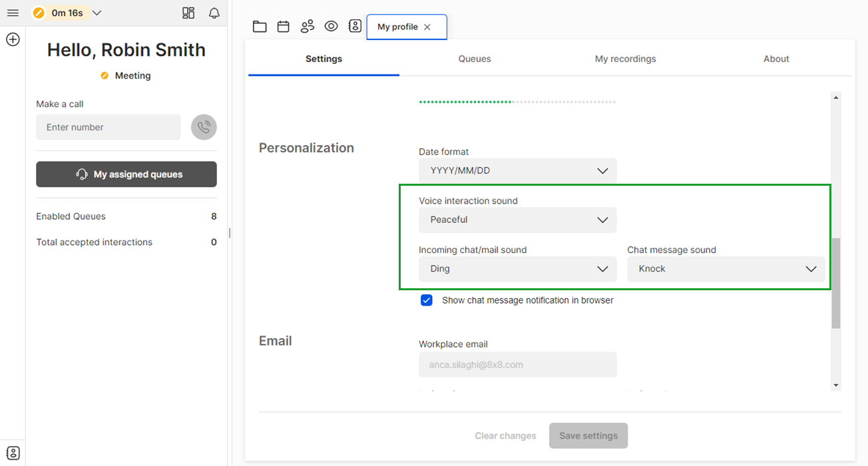
Task: Click the vertical scrollbar thumb
Action: click(836, 283)
